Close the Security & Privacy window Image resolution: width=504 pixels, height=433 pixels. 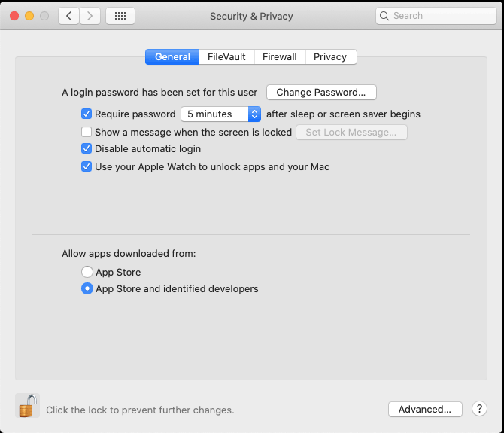14,16
